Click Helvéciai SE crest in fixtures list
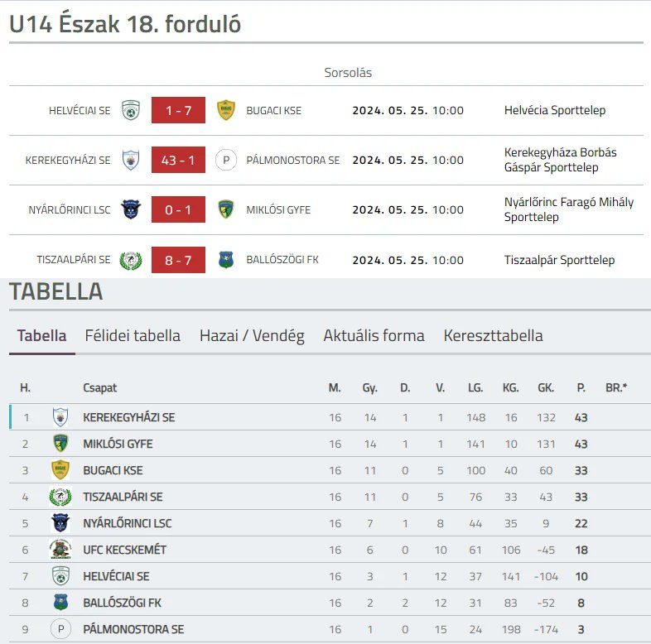This screenshot has height=644, width=651. [130, 110]
